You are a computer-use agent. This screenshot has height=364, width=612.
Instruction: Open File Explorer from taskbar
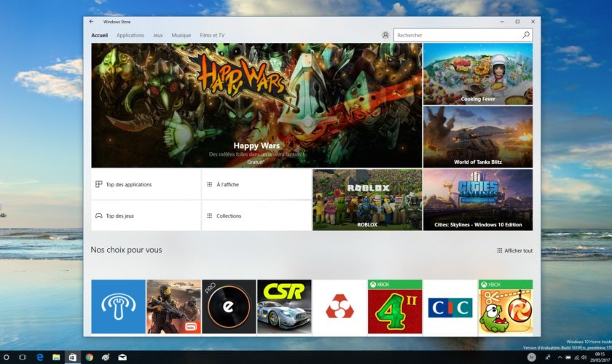56,357
